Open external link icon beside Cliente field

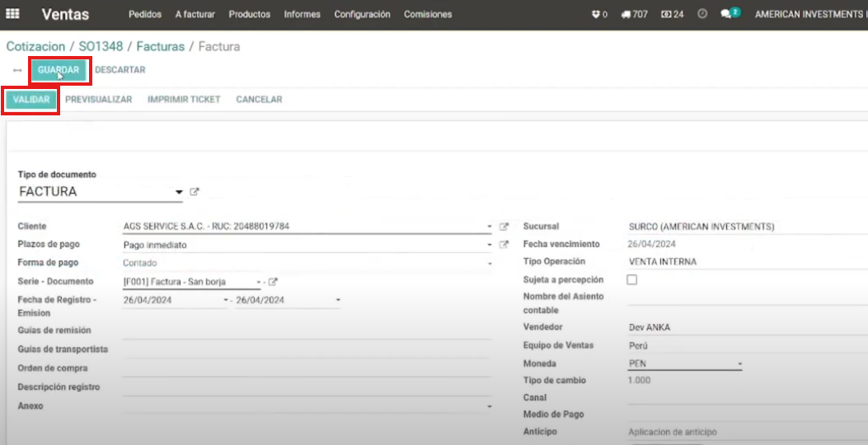[504, 227]
